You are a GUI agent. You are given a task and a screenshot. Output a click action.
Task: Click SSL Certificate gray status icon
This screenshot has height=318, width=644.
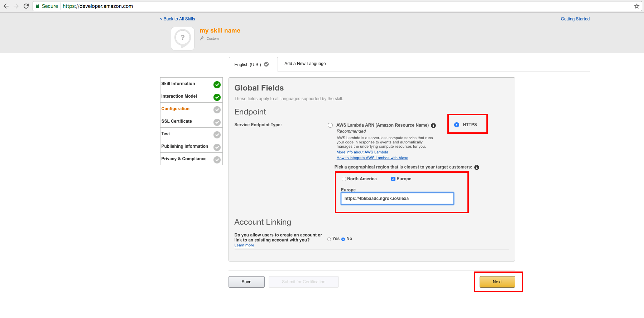coord(217,122)
